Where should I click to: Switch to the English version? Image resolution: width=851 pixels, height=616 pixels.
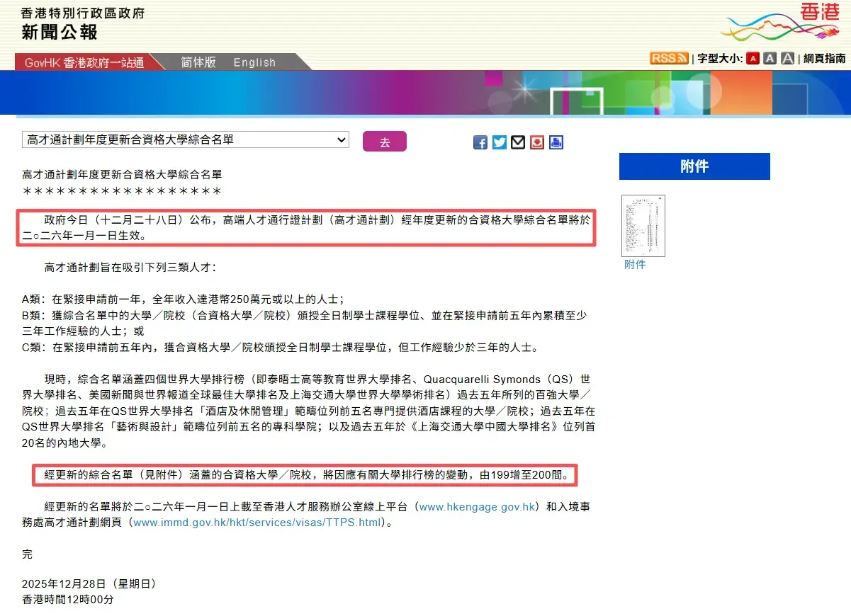point(254,62)
